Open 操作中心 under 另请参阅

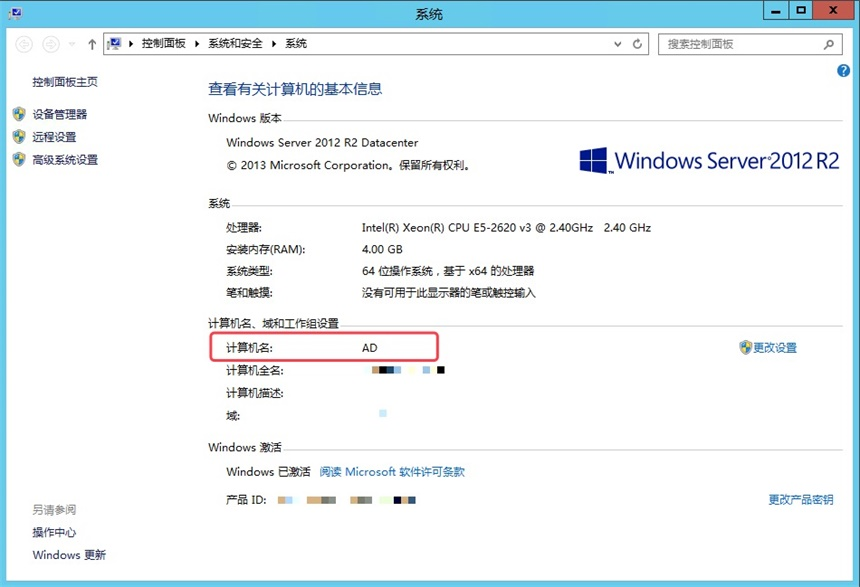click(54, 532)
